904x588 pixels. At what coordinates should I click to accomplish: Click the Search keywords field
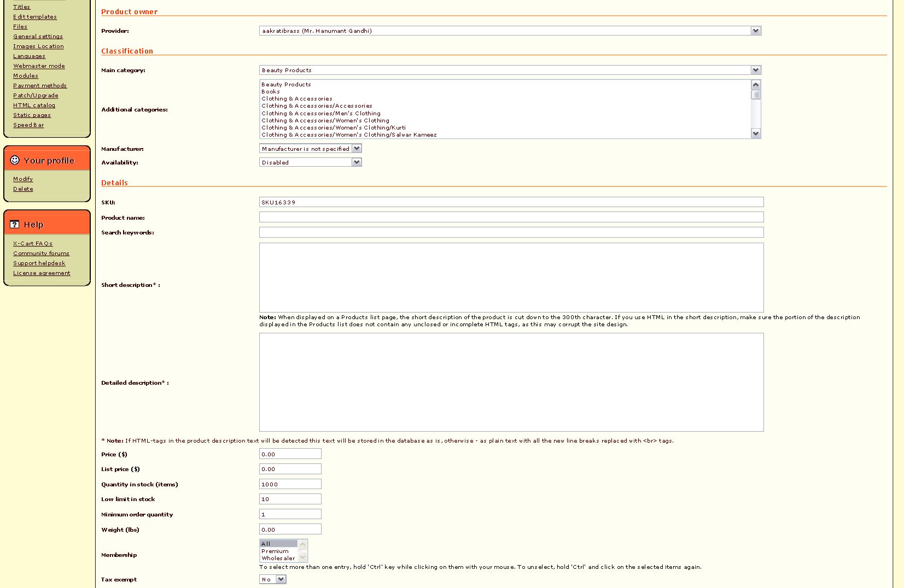(511, 232)
